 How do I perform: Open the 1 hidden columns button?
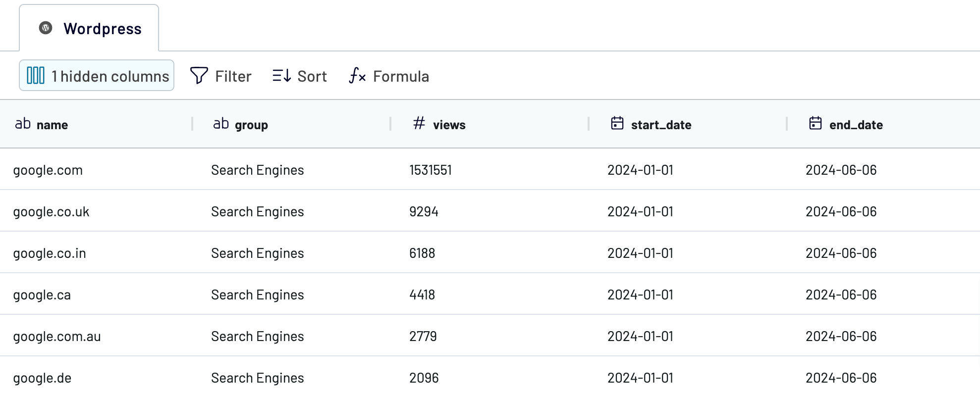[97, 76]
